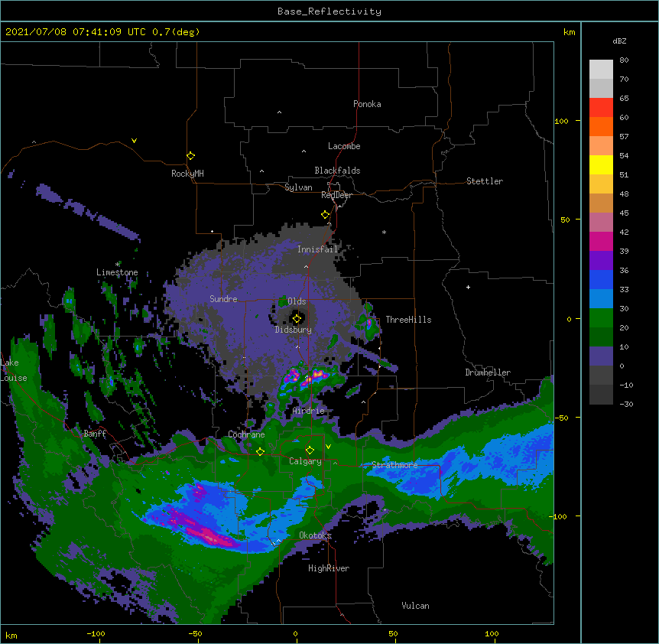Select the Okotoks label
The height and width of the screenshot is (644, 659).
[315, 535]
